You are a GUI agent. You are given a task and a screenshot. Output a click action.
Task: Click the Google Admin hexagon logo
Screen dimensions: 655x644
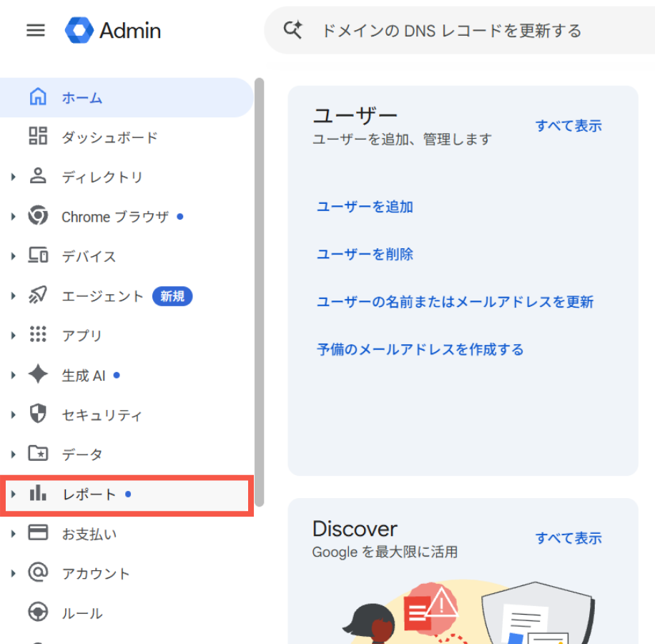coord(79,30)
